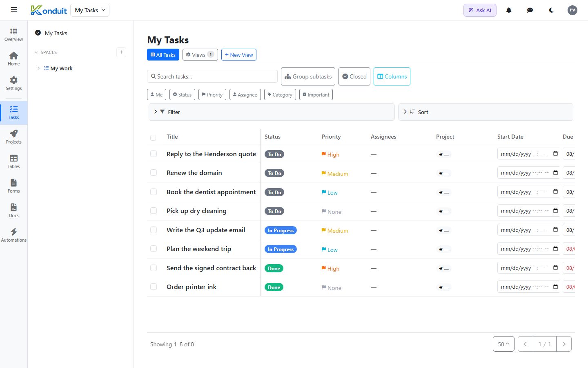Click the Search tasks field
This screenshot has height=368, width=588.
(212, 76)
